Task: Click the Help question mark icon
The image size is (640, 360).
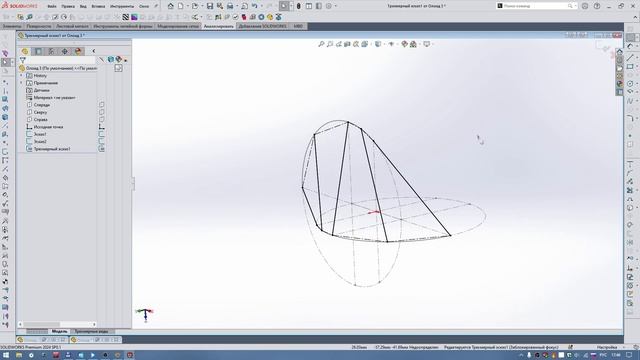Action: (x=597, y=6)
